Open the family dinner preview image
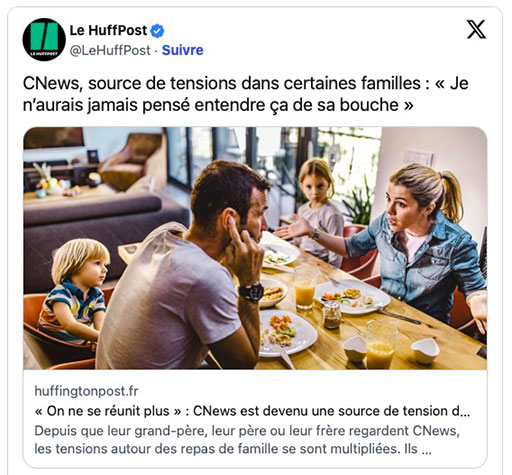 click(255, 248)
